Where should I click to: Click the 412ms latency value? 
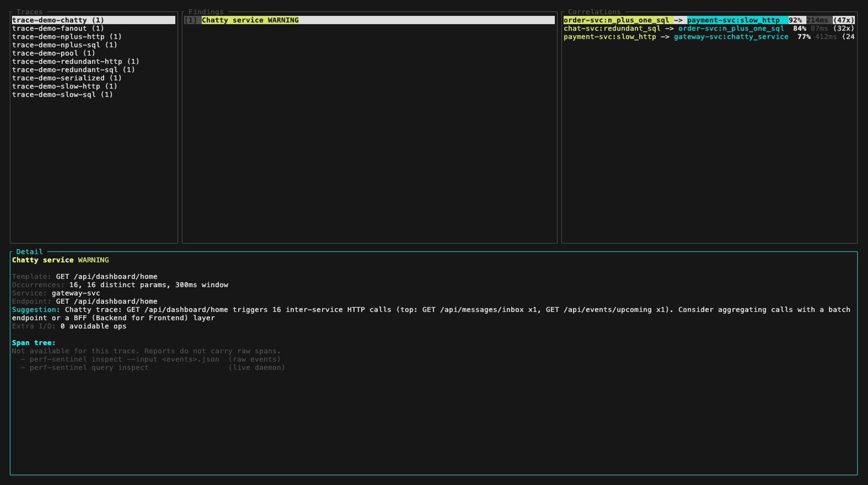coord(826,37)
